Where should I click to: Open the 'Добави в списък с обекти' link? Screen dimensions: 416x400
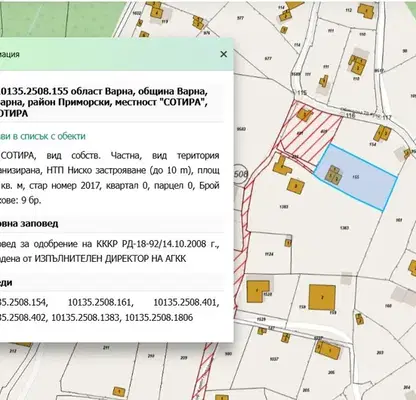42,136
